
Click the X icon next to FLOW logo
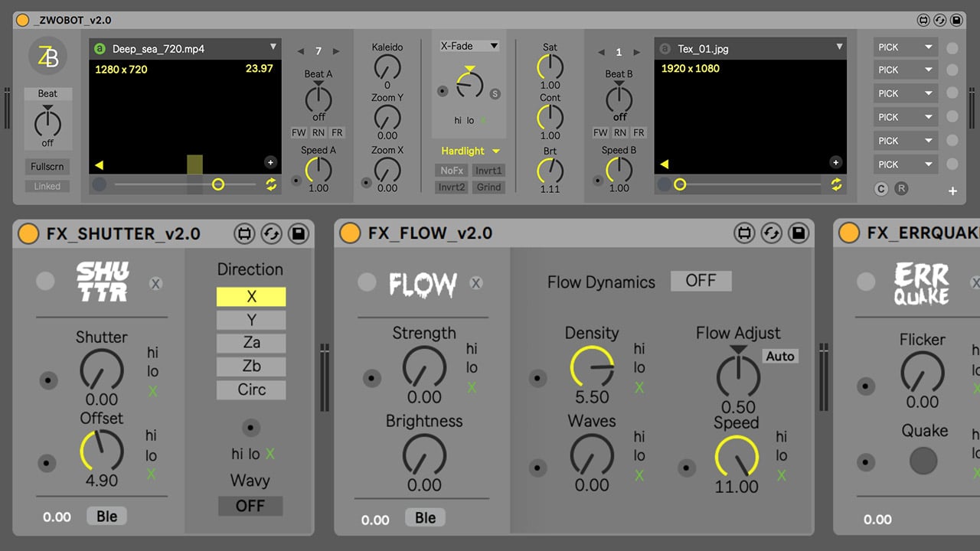pyautogui.click(x=475, y=283)
